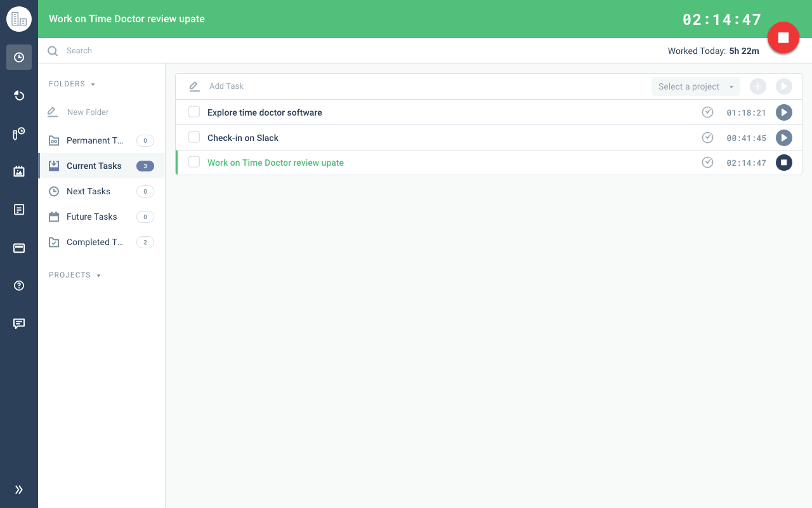Click the Add Task pencil icon
812x508 pixels.
(x=195, y=86)
